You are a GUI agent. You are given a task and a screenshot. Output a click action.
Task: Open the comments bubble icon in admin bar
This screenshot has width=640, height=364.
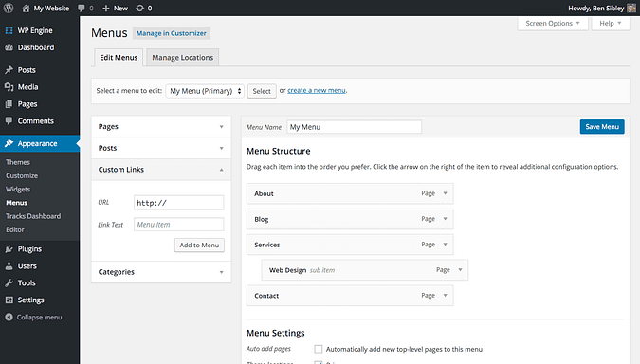coord(82,9)
